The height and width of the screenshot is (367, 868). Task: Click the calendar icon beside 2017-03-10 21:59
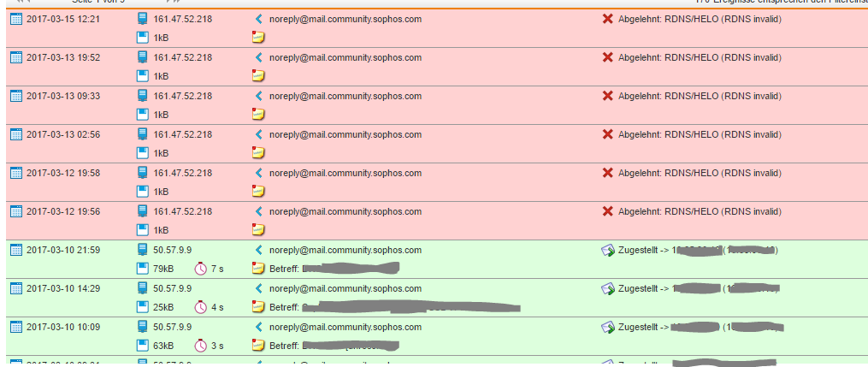[x=16, y=250]
